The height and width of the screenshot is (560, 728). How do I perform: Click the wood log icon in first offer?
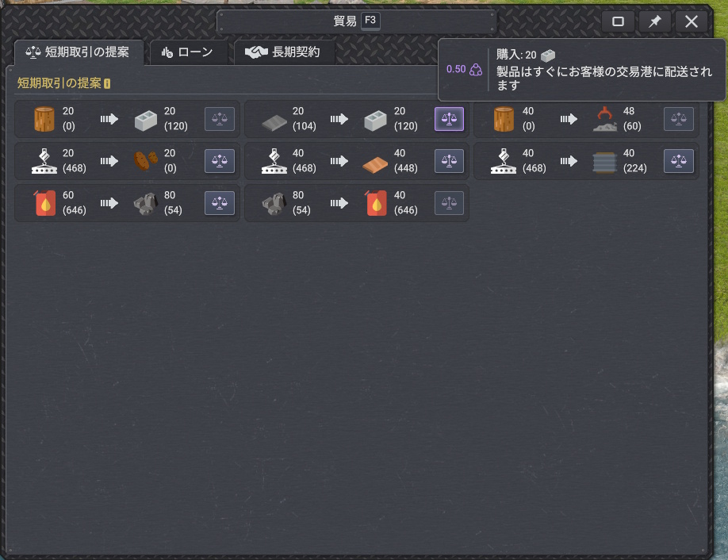coord(45,119)
